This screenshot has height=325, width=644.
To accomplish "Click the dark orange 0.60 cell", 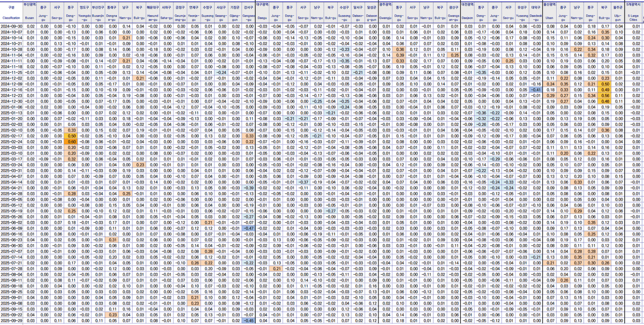I will (71, 142).
